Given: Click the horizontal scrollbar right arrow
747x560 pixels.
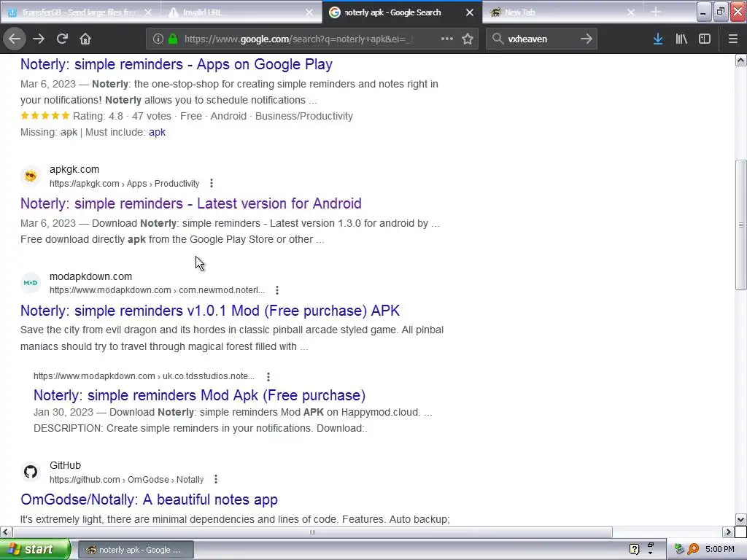Looking at the screenshot, I should (729, 532).
